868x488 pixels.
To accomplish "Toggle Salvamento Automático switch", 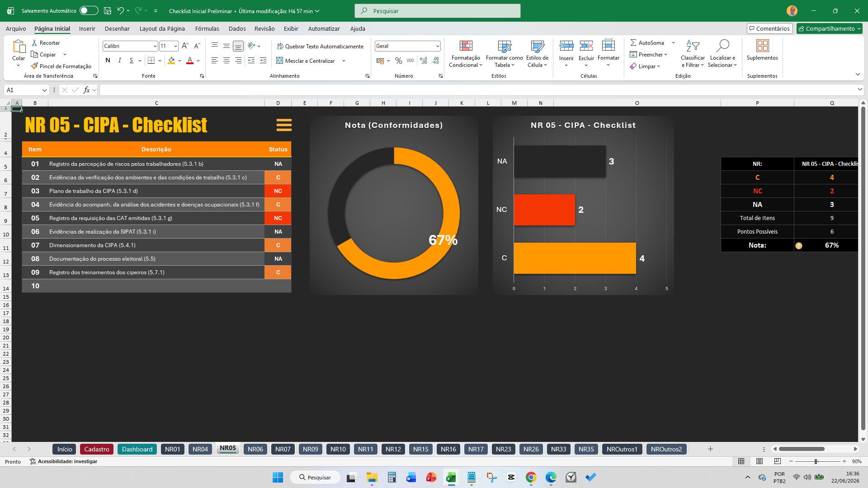I will [89, 11].
